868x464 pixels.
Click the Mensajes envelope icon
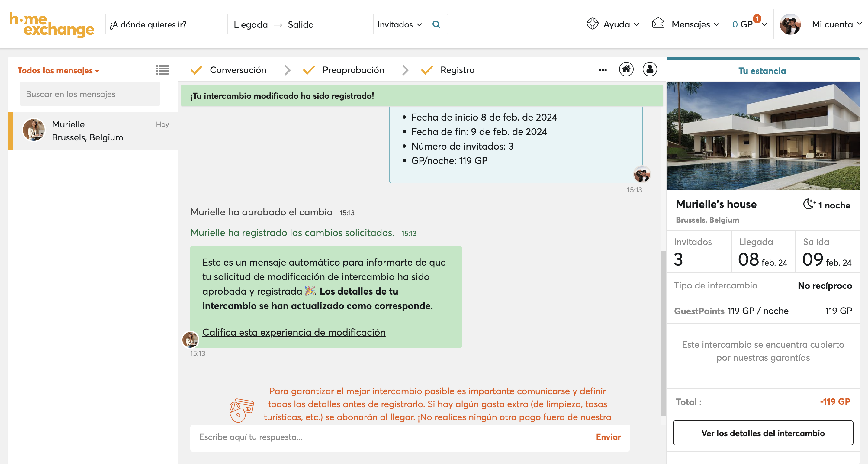pyautogui.click(x=658, y=23)
